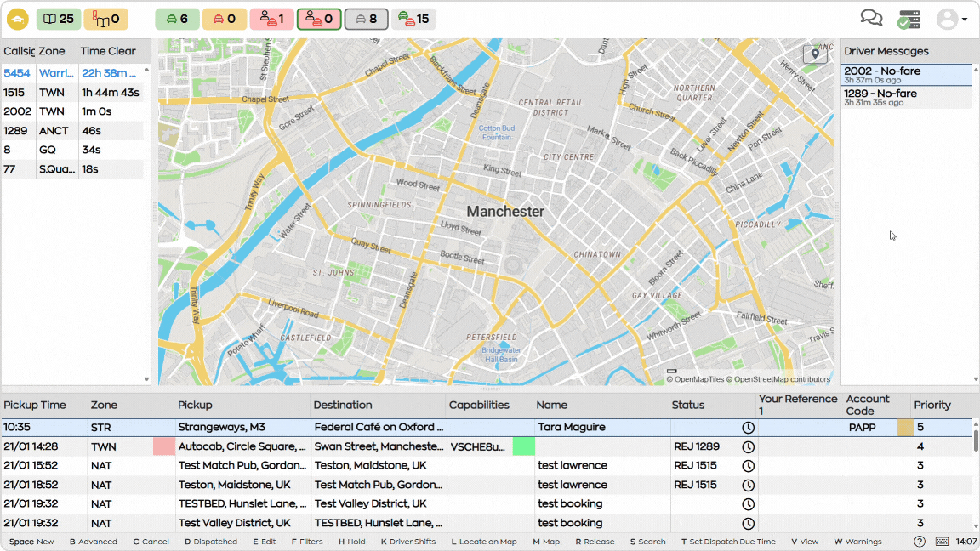Toggle the green car filter showing 6
This screenshot has height=551, width=980.
pyautogui.click(x=177, y=20)
